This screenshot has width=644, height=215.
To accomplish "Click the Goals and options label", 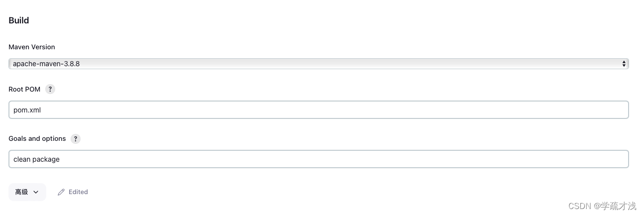I will (37, 139).
